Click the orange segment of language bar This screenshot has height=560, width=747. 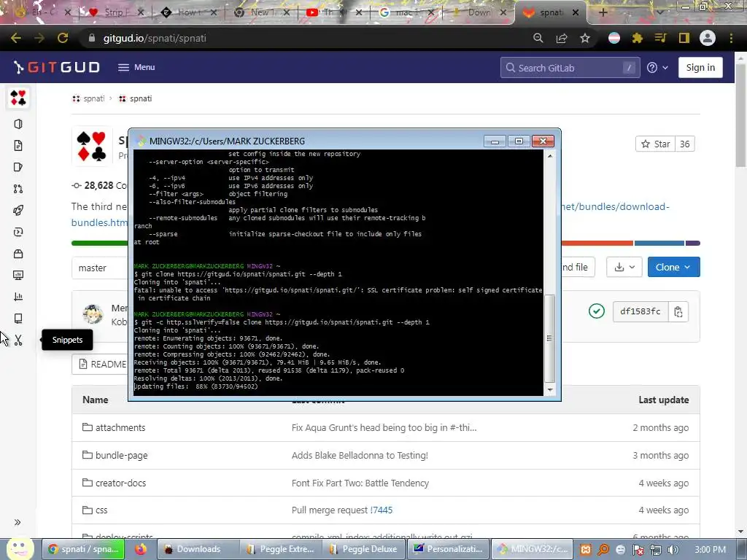coord(597,244)
